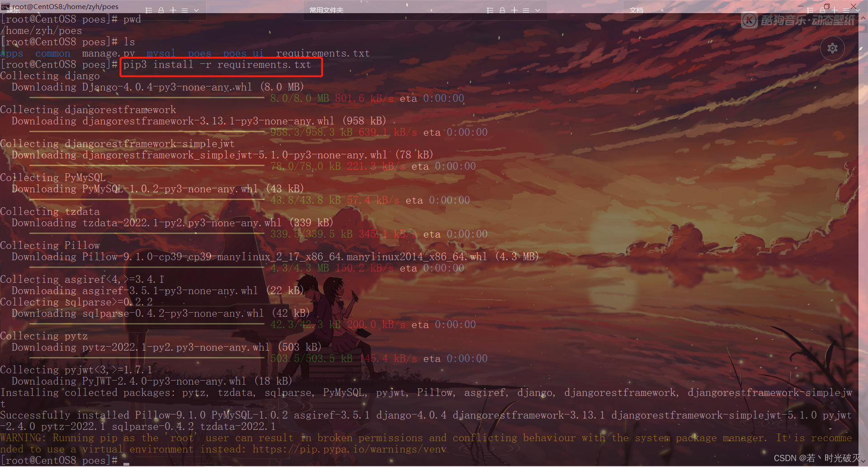This screenshot has width=868, height=467.
Task: Click the PyMySQL-1.0.2 download line
Action: click(x=158, y=189)
